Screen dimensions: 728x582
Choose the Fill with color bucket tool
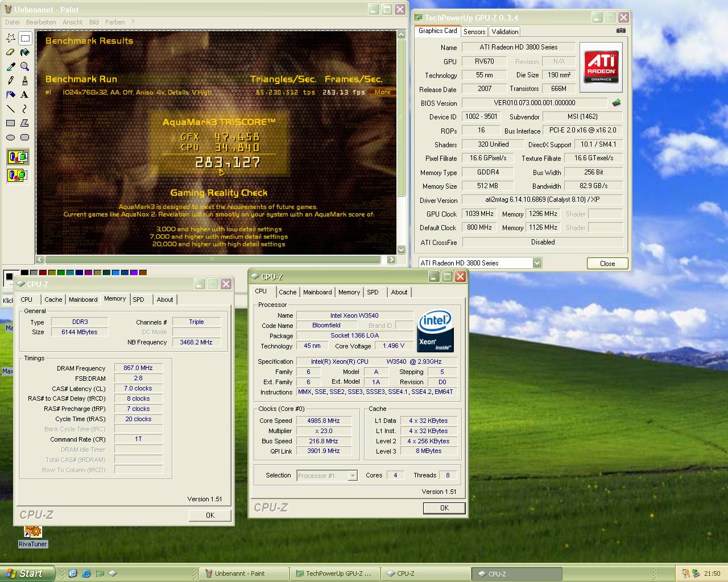(x=25, y=52)
